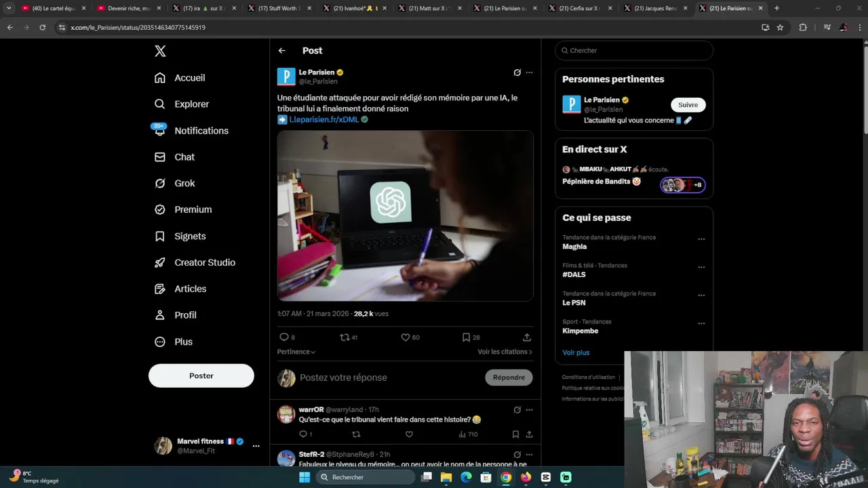Open Chat messages
Viewport: 868px width, 488px height.
(x=174, y=157)
